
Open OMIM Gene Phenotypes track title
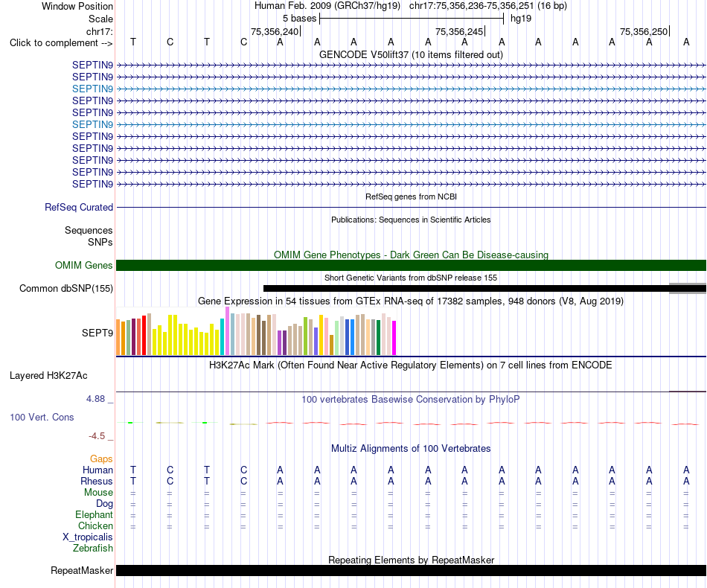tap(411, 255)
